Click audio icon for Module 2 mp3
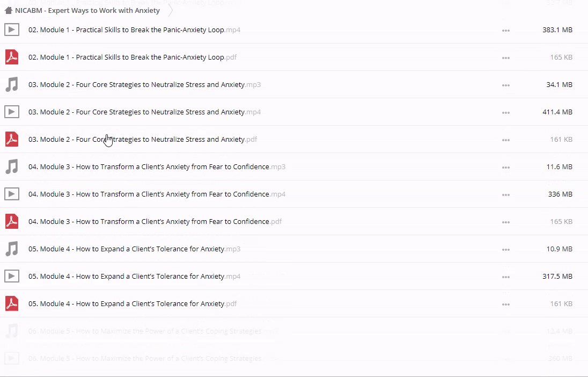588x377 pixels. click(12, 85)
